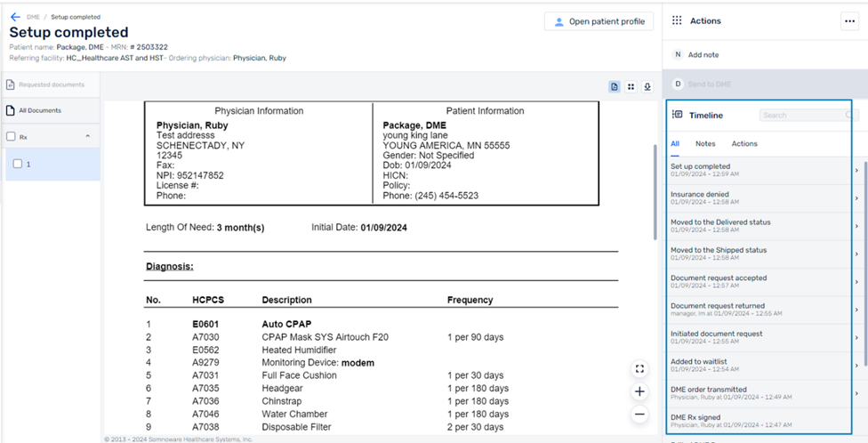Click the document 1 row label
Screen dimensions: 868x443
[x=28, y=165]
